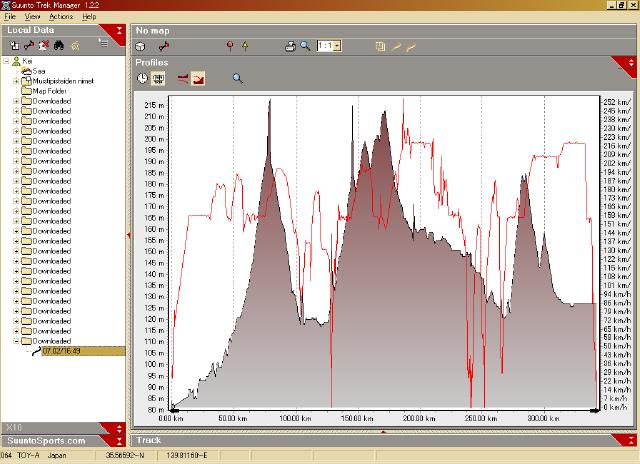This screenshot has width=640, height=464.
Task: Click the delete item icon with red X
Action: pos(44,45)
